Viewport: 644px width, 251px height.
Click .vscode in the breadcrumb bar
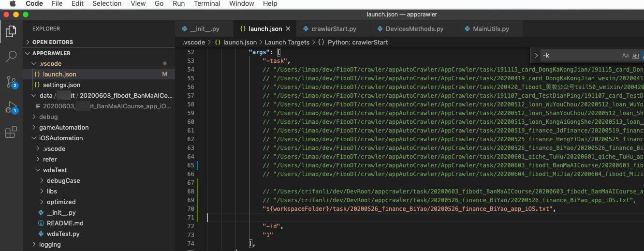[194, 42]
